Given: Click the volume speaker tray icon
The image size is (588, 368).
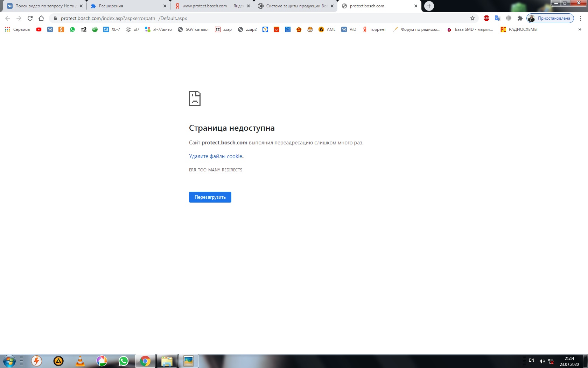Looking at the screenshot, I should 542,361.
